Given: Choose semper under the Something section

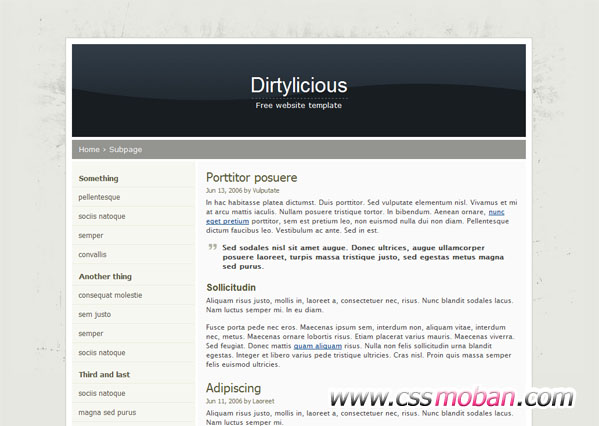Looking at the screenshot, I should coord(91,235).
